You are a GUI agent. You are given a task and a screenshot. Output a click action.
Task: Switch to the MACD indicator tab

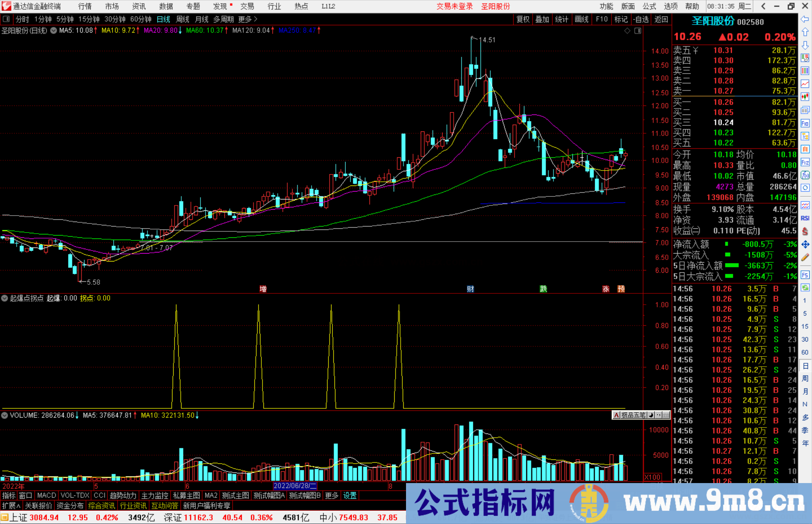(47, 495)
